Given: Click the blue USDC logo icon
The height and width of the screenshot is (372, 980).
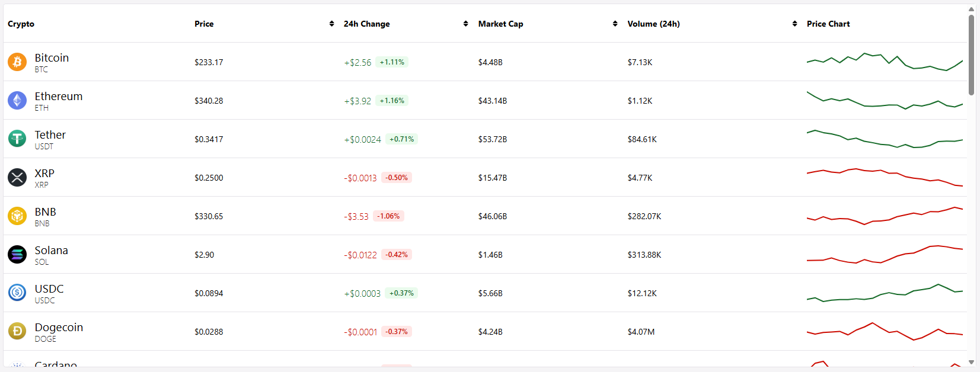Looking at the screenshot, I should coord(17,293).
